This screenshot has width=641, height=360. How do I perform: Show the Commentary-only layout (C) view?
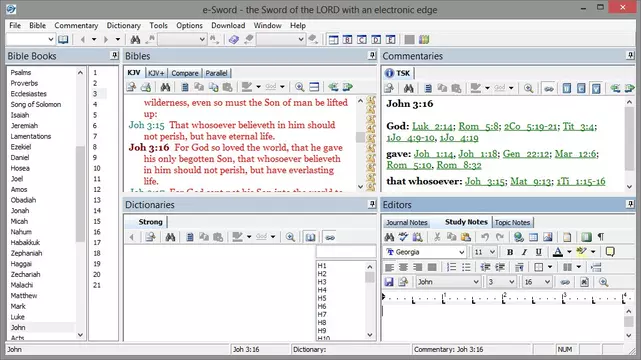pyautogui.click(x=362, y=40)
